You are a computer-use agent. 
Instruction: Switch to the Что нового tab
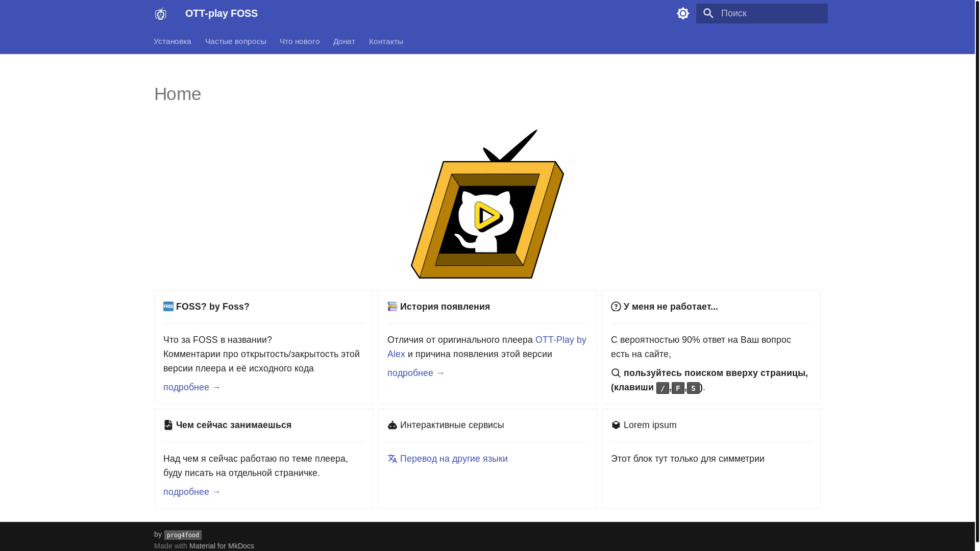(300, 41)
